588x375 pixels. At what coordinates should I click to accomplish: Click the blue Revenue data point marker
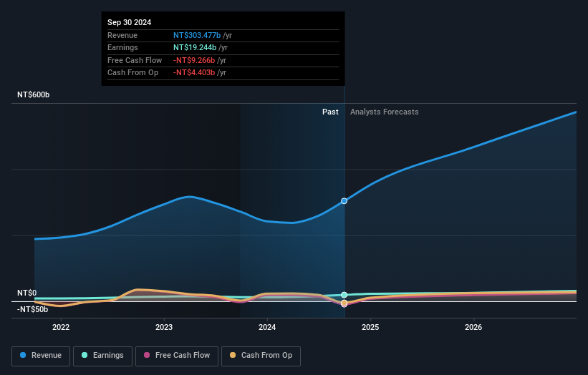point(344,201)
